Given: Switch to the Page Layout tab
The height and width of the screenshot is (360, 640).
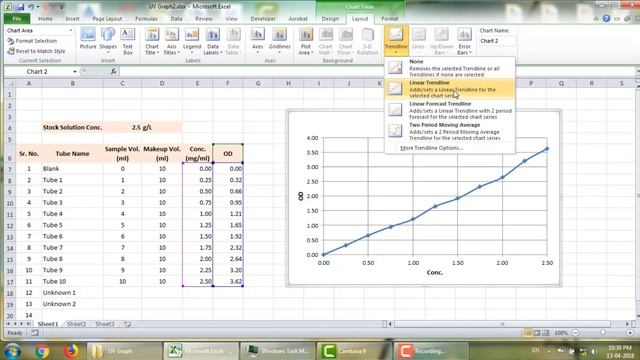Looking at the screenshot, I should pos(107,19).
